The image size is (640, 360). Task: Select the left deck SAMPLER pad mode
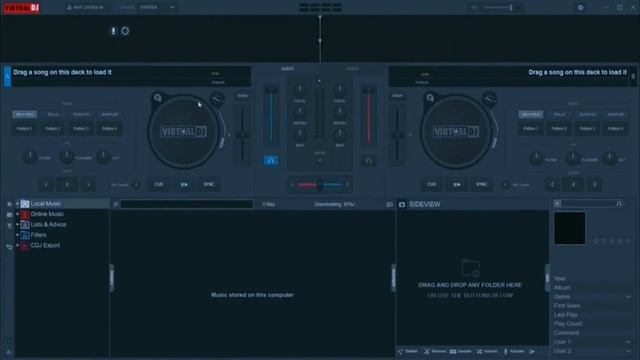click(110, 115)
